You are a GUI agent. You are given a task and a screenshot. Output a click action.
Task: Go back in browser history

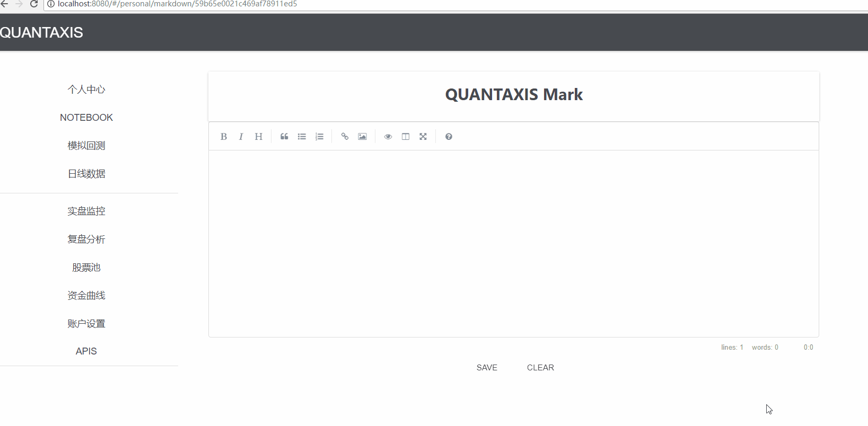pos(4,4)
